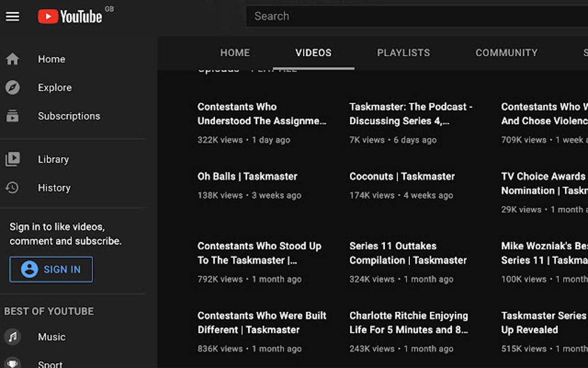
Task: Open the Explore page
Action: point(55,88)
